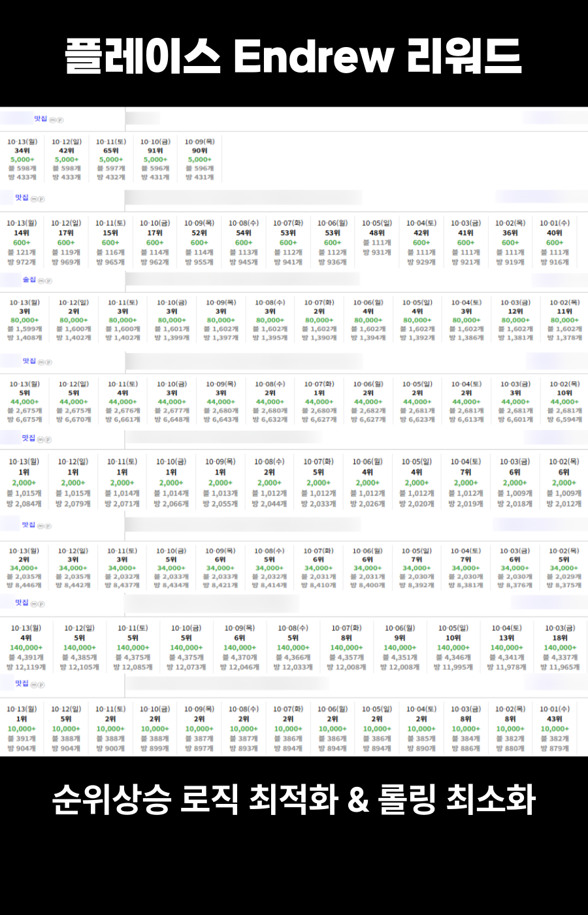
Task: Click the m icon beside the 술집 keyword
Action: tap(41, 281)
